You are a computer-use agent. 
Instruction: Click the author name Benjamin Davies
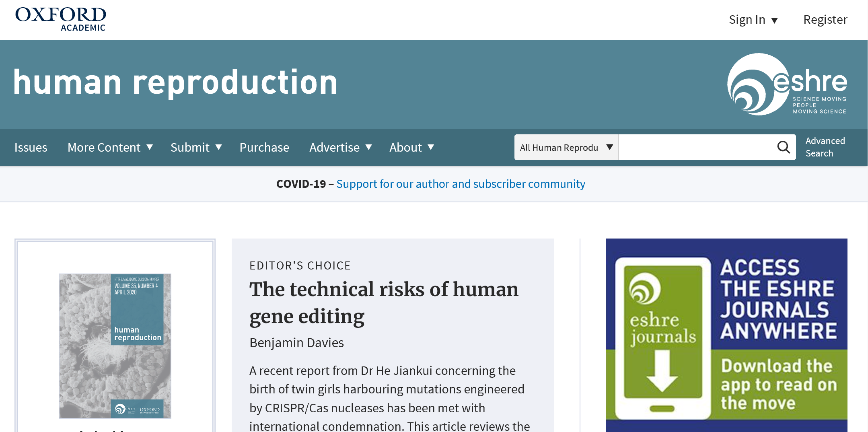296,343
